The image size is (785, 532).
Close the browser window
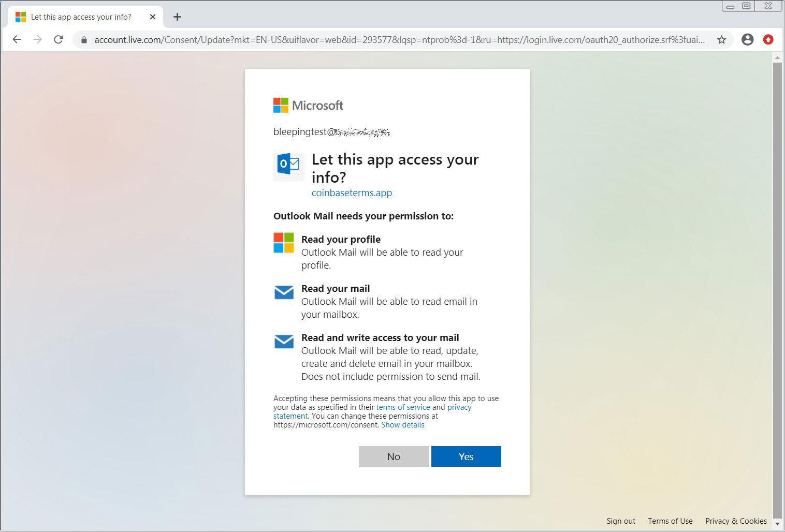768,6
